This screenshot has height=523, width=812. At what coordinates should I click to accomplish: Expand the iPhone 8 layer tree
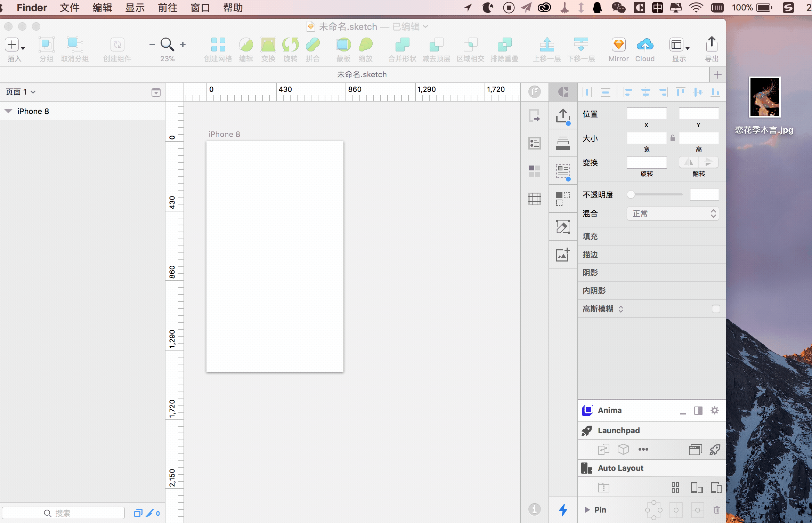[8, 111]
